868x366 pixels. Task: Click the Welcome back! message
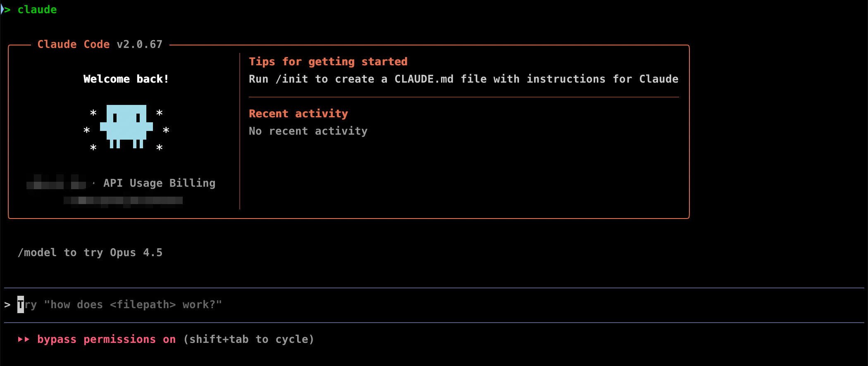pyautogui.click(x=126, y=79)
